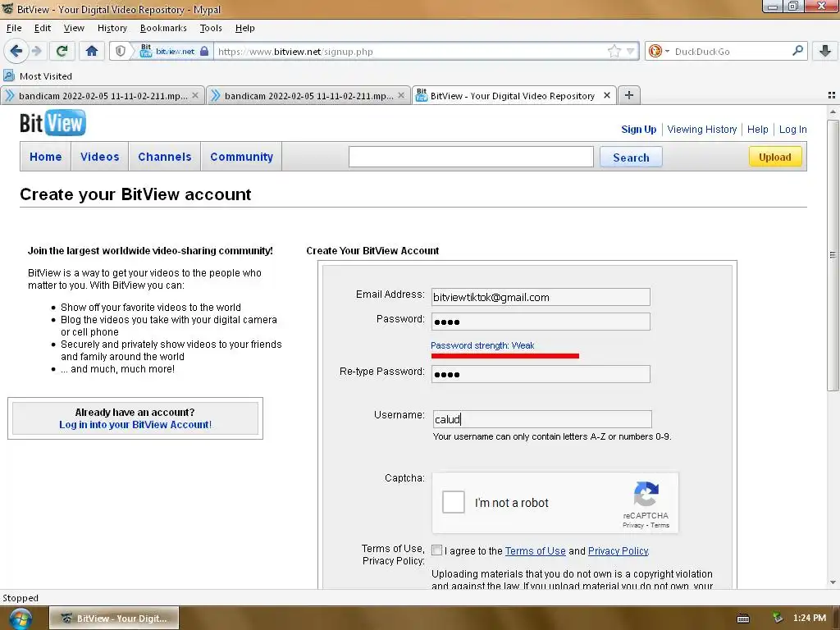840x630 pixels.
Task: Open the History menu
Action: [112, 28]
